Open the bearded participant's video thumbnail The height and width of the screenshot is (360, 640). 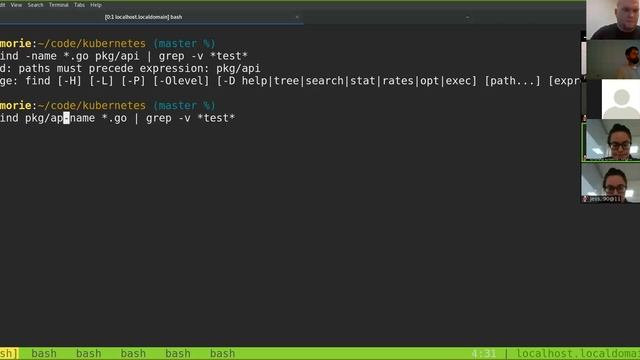click(x=613, y=60)
